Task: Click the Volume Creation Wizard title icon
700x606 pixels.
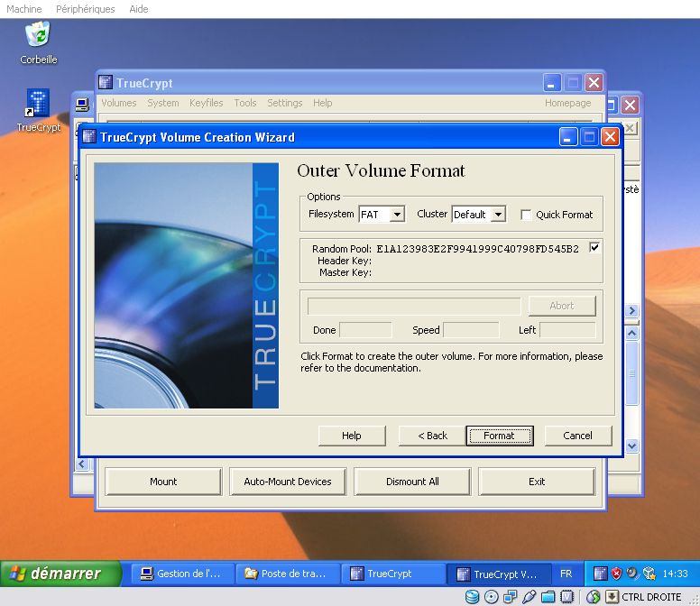Action: pyautogui.click(x=89, y=136)
